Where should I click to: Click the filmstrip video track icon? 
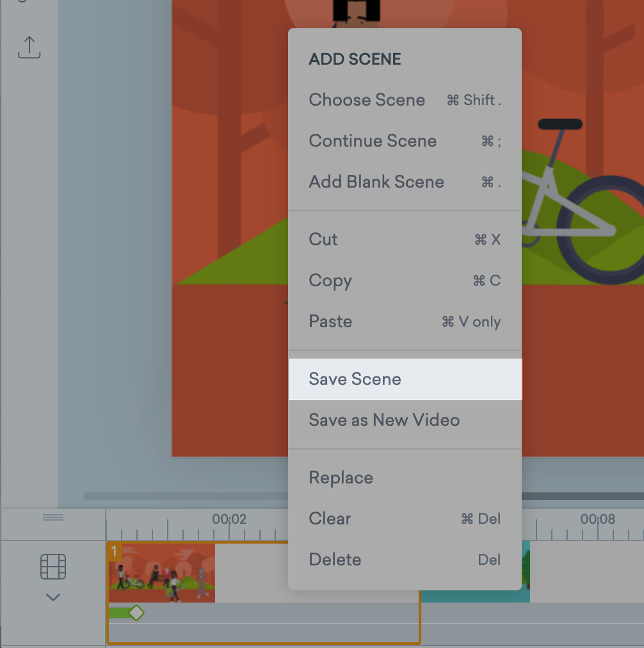[x=53, y=567]
